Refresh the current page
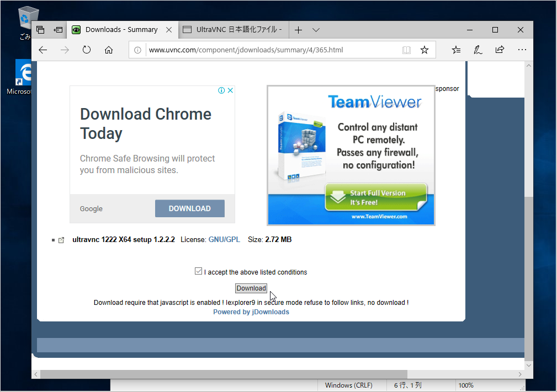This screenshot has width=557, height=392. tap(87, 50)
